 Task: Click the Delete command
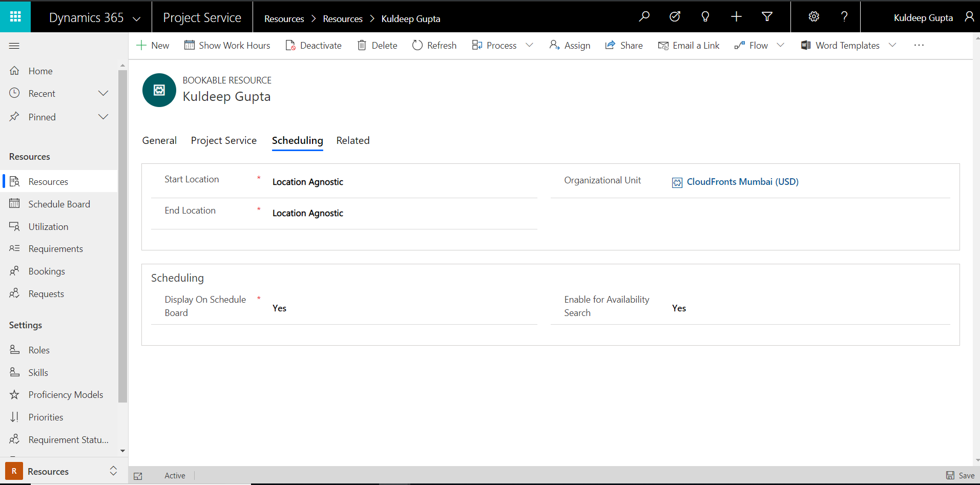tap(377, 45)
